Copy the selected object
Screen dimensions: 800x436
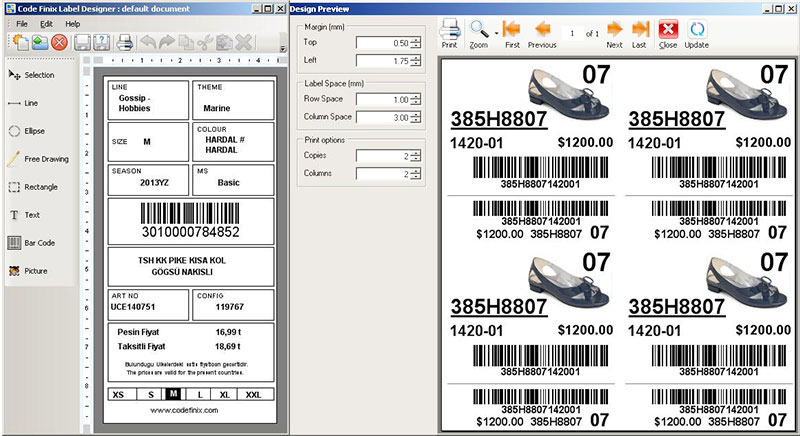coord(186,42)
